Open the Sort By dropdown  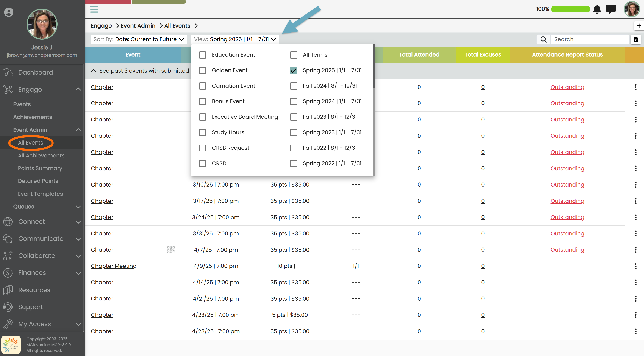coord(139,39)
